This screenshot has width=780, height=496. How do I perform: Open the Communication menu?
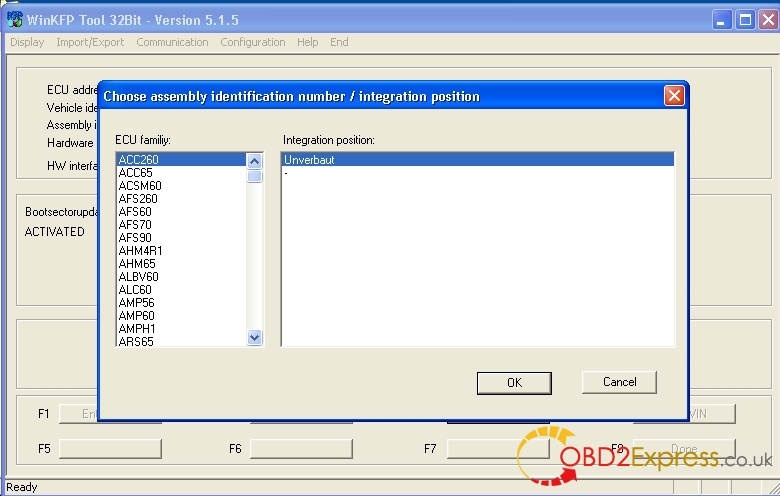point(172,42)
